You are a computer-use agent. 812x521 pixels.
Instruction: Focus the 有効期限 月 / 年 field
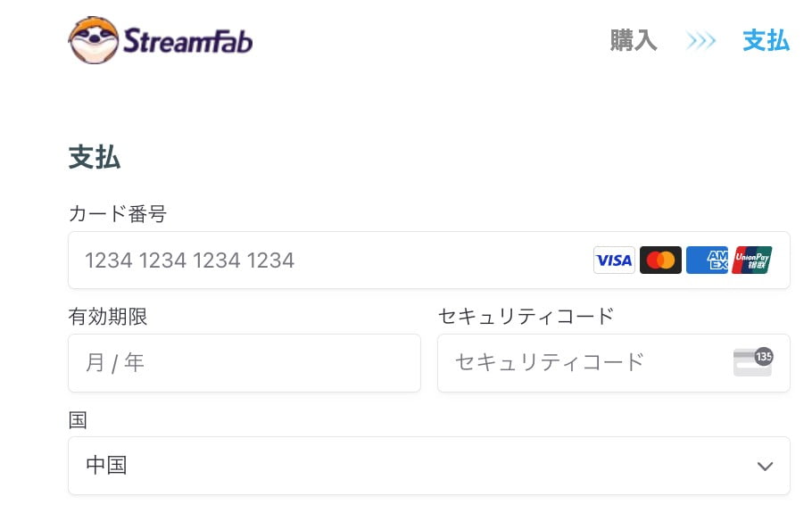click(x=244, y=362)
